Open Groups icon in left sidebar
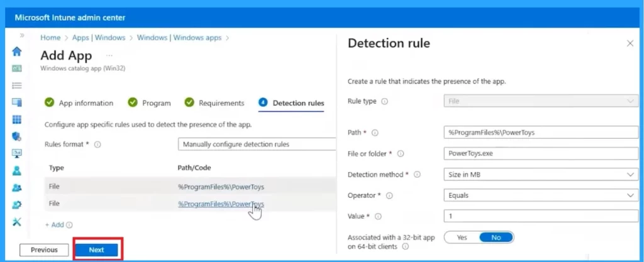644x262 pixels. (x=17, y=187)
